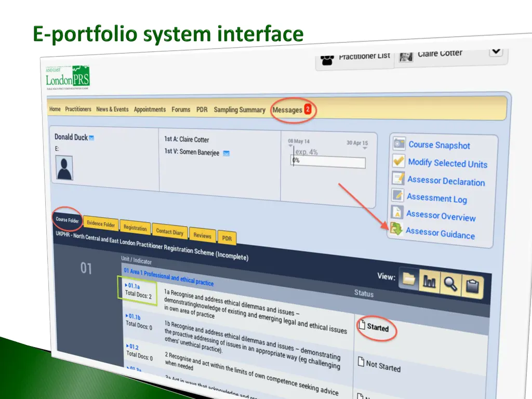Click Donald Duck's profile silhouette picture
The image size is (532, 399).
(x=64, y=168)
